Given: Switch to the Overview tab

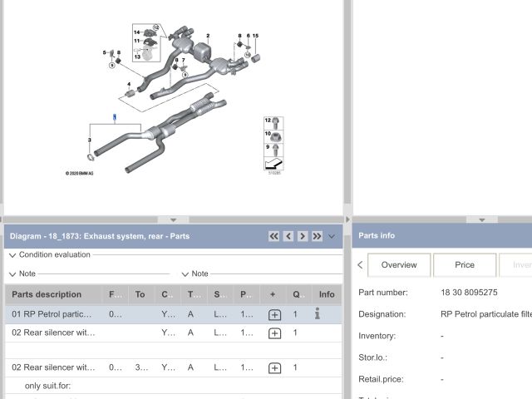Looking at the screenshot, I should pyautogui.click(x=398, y=264).
